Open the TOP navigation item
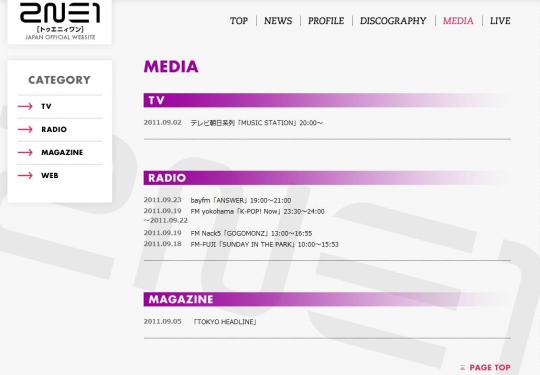Image resolution: width=540 pixels, height=375 pixels. pyautogui.click(x=239, y=21)
